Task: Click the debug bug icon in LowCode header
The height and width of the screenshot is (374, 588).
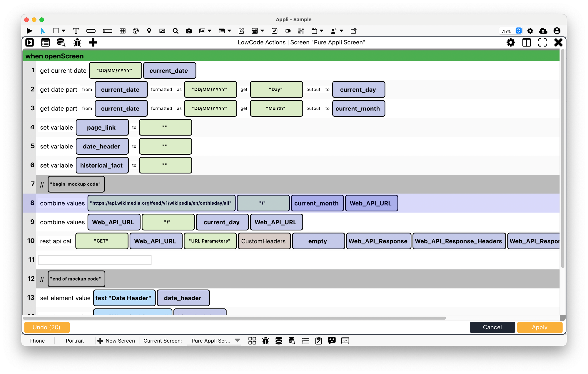Action: [x=77, y=43]
